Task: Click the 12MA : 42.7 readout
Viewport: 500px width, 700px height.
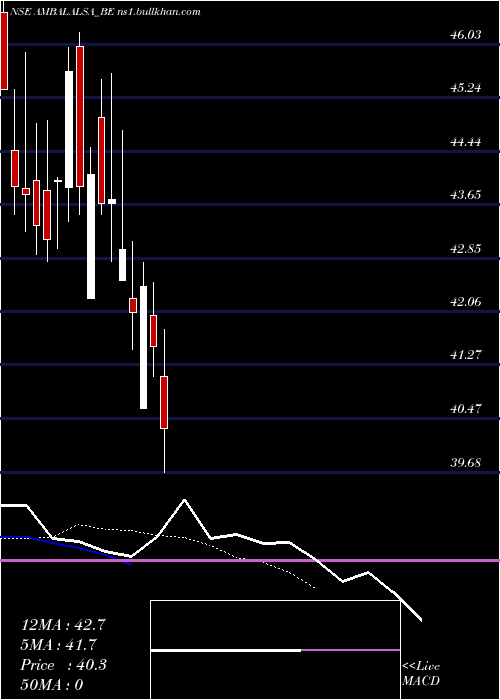Action: coord(63,625)
